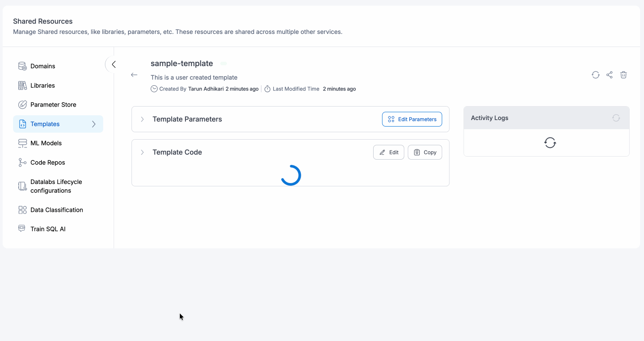Select the Data Classification grid icon
Screen dimensions: 644x341
(x=22, y=210)
